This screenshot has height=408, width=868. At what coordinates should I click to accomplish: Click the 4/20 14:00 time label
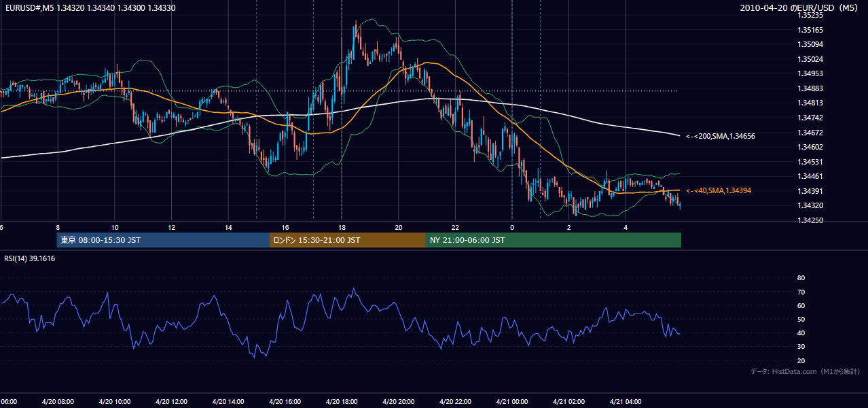228,401
